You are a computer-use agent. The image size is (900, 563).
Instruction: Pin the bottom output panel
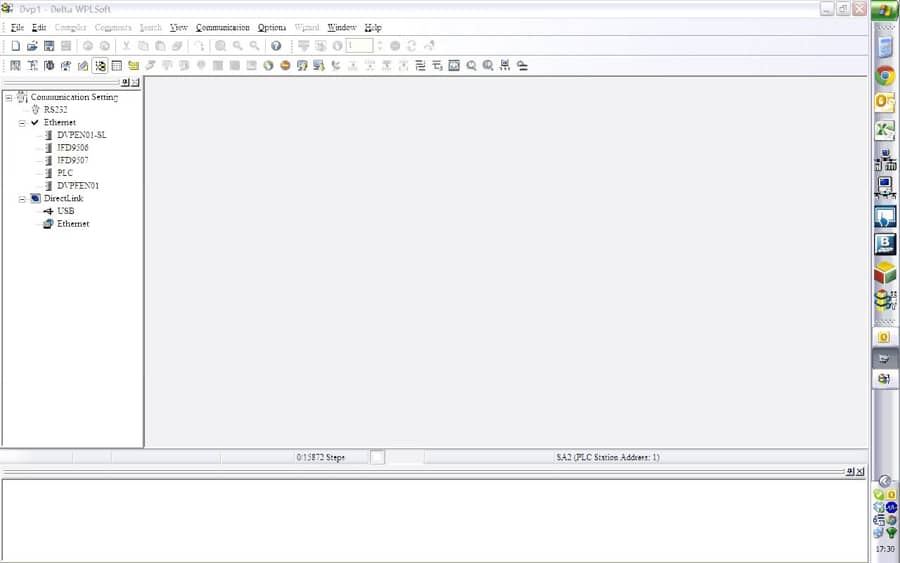850,472
